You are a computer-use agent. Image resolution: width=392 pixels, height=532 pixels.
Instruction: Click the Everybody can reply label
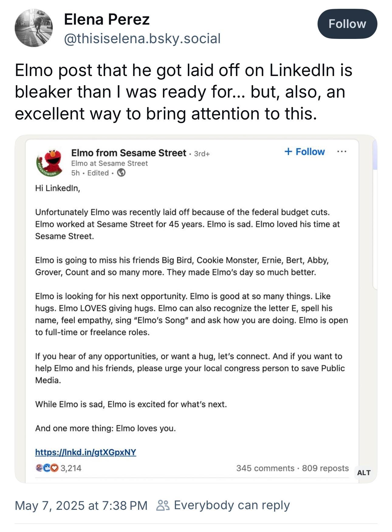(x=232, y=505)
